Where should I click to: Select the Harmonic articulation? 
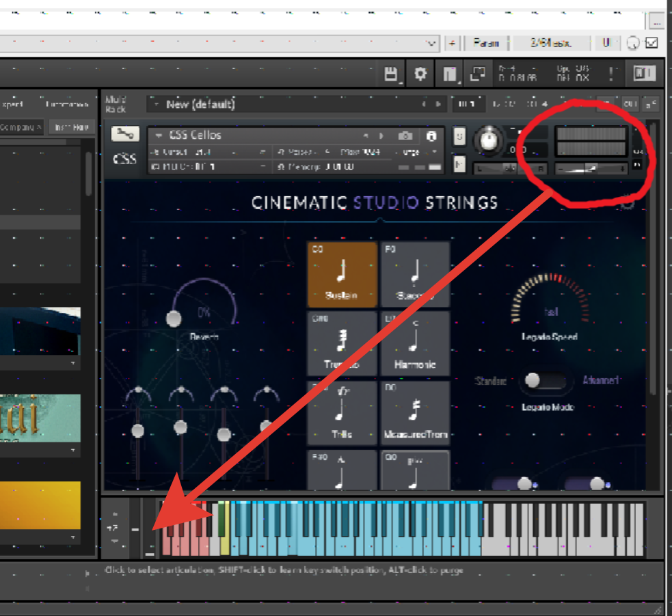click(415, 344)
